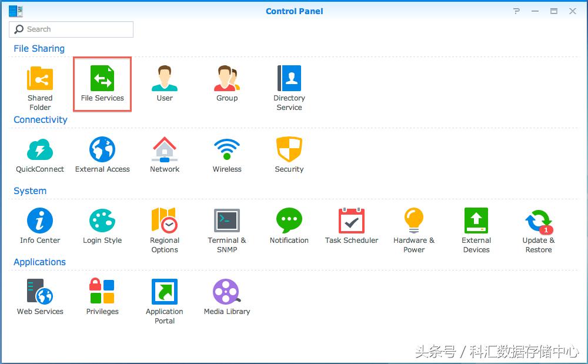Click the Applications section heading

[x=40, y=262]
